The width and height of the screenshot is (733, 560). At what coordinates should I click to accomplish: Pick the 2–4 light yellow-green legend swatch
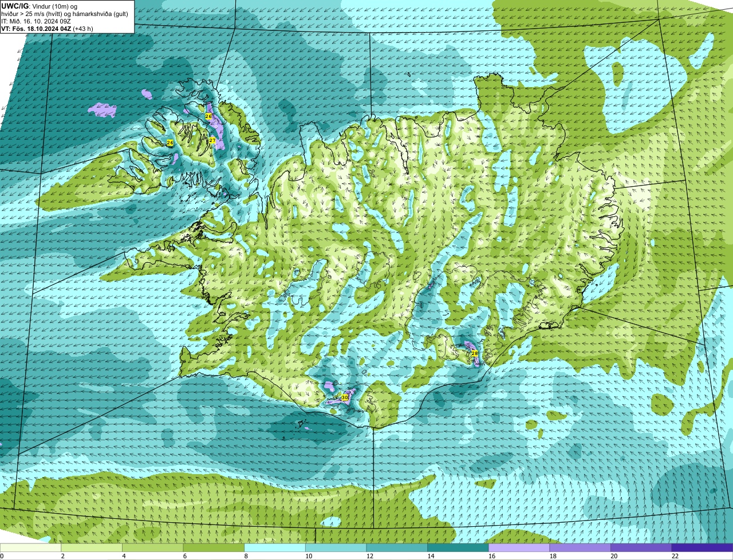92,547
